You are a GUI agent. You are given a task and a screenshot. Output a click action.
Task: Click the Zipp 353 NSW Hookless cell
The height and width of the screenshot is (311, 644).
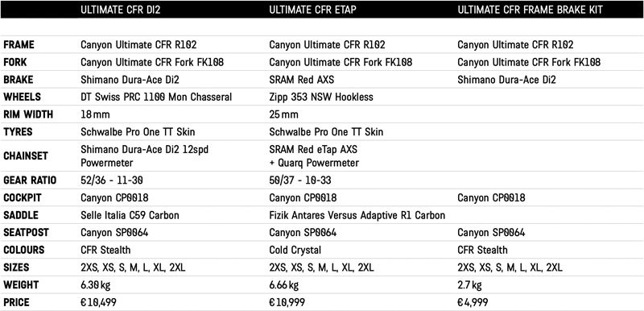pyautogui.click(x=321, y=97)
